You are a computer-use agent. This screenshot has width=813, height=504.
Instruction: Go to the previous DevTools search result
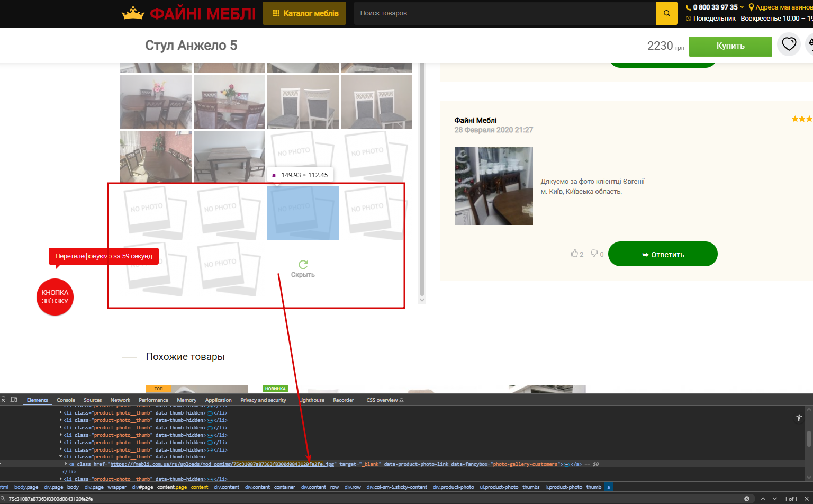763,499
